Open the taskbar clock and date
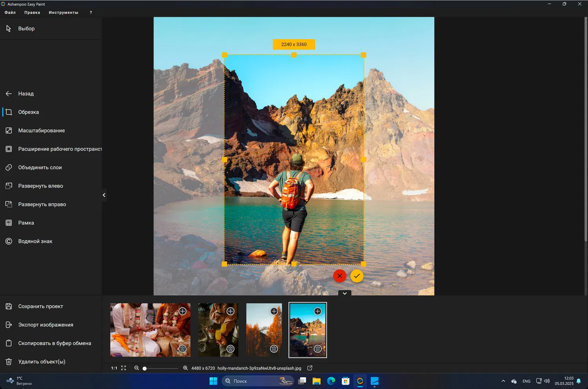Viewport: 588px width, 389px height. click(564, 381)
